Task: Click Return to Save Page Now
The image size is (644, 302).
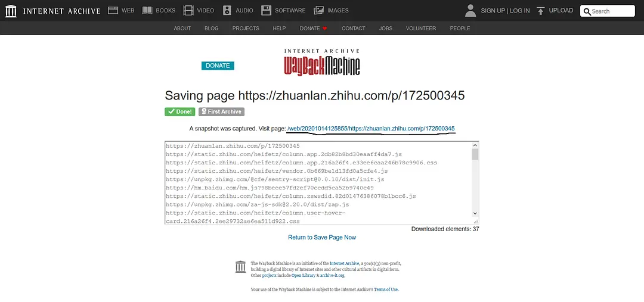Action: pyautogui.click(x=322, y=237)
